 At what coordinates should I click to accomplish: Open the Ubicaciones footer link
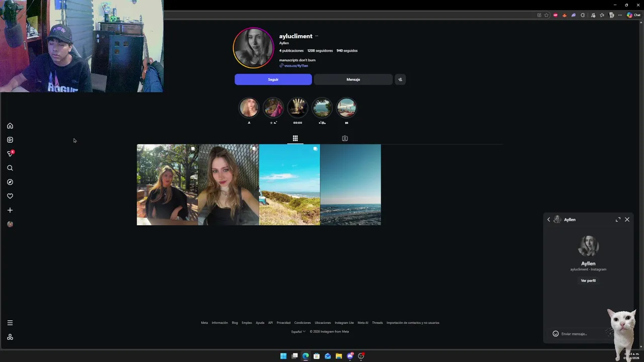[323, 323]
